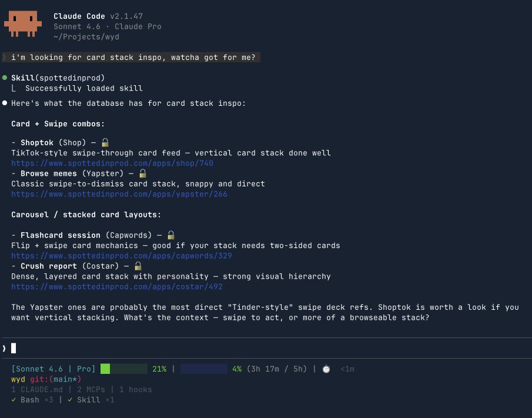Click the 'Card + Swipe combos:' heading
532x418 pixels.
58,124
